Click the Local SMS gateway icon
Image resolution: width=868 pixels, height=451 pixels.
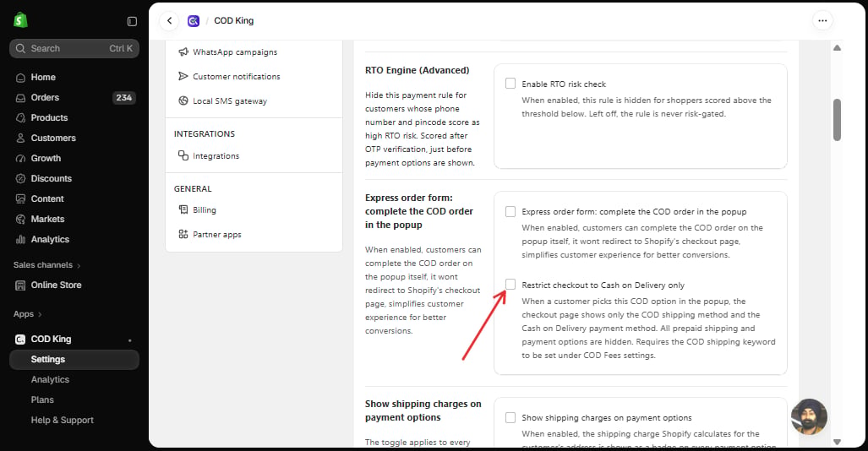pos(183,101)
